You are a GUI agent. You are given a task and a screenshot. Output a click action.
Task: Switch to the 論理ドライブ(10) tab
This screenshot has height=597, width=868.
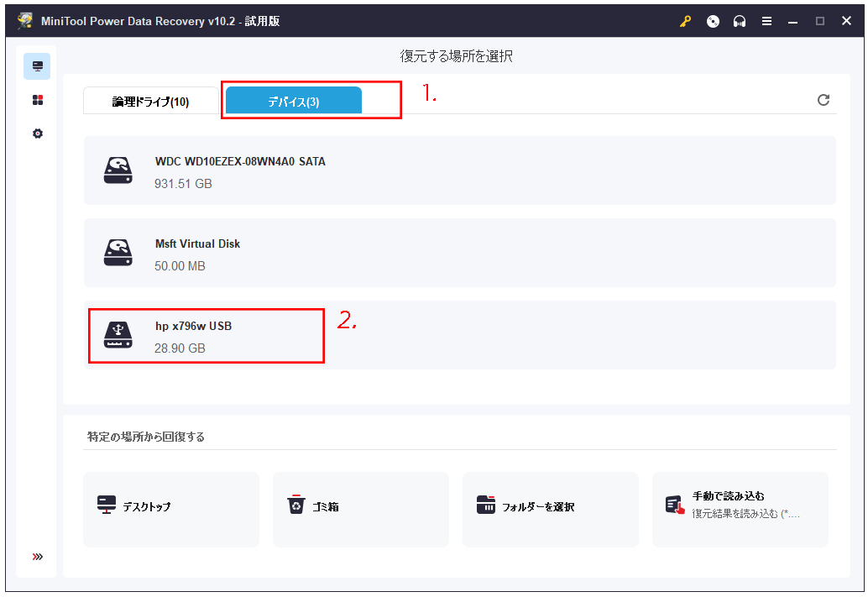(x=149, y=99)
